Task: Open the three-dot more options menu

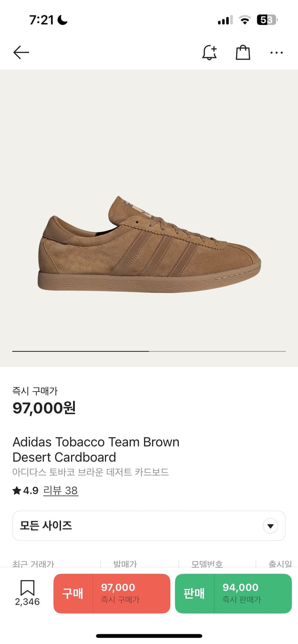Action: 276,52
